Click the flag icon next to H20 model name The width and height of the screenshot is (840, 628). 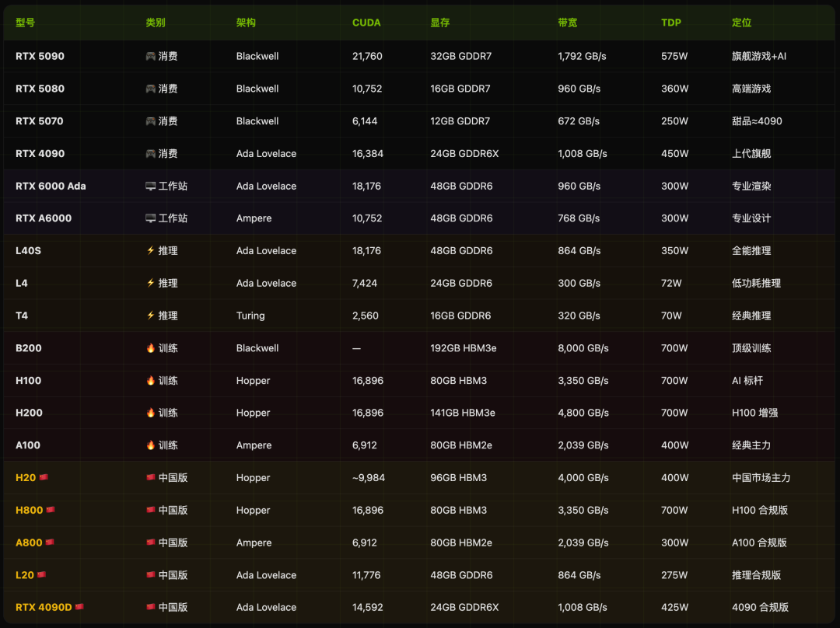coord(44,477)
